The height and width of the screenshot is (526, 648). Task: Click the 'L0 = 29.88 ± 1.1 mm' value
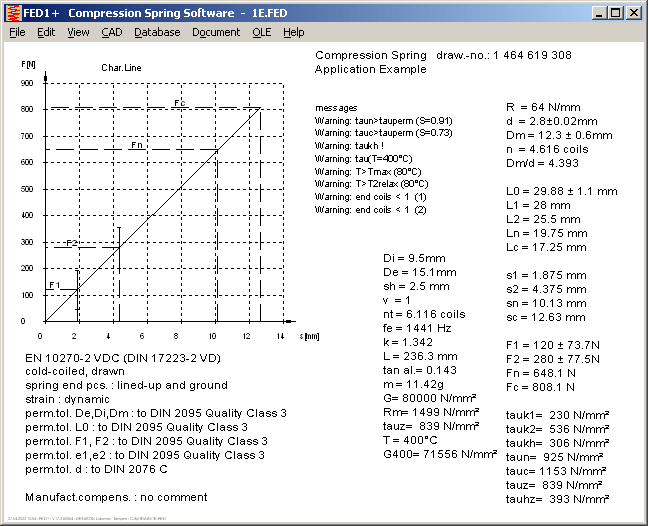[x=562, y=191]
